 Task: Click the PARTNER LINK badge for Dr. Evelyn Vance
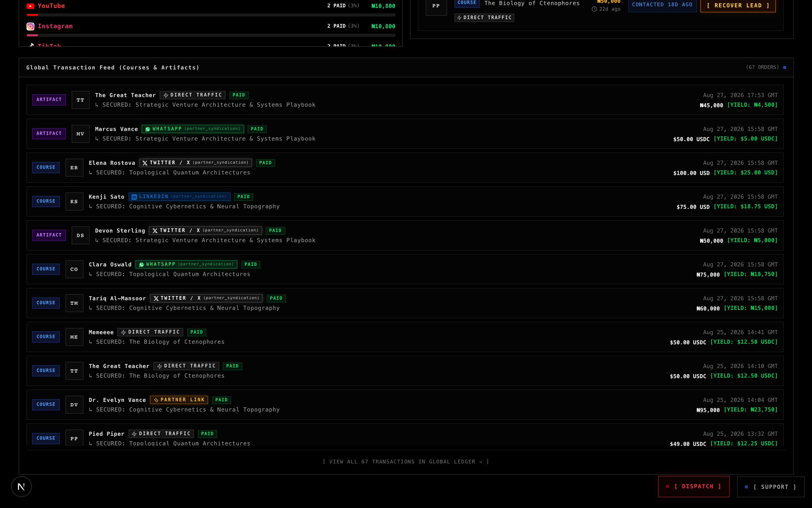pyautogui.click(x=179, y=400)
